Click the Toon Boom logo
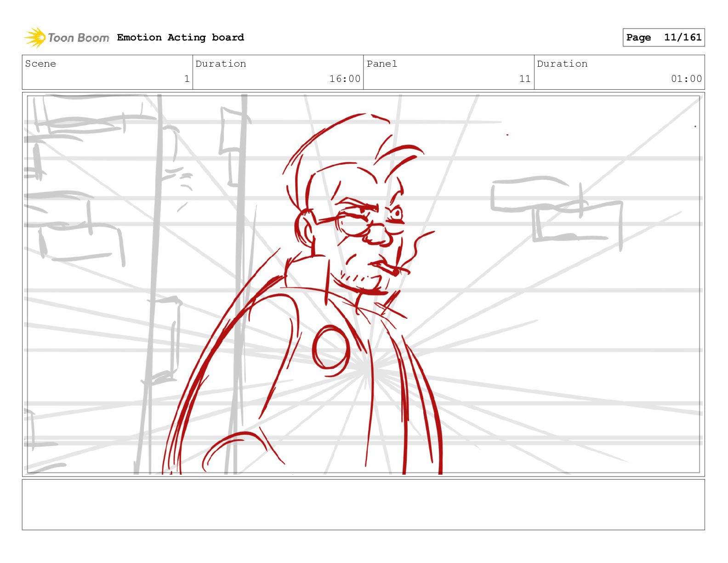This screenshot has height=563, width=728. [x=67, y=37]
